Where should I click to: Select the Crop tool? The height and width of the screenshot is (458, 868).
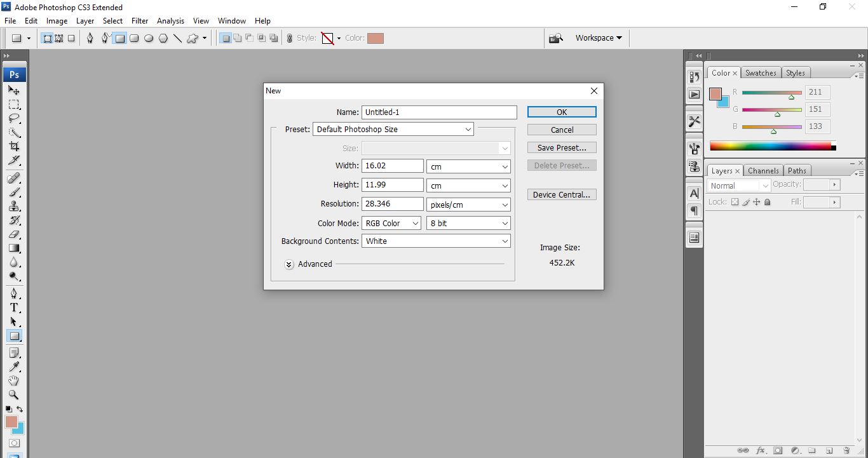point(14,146)
